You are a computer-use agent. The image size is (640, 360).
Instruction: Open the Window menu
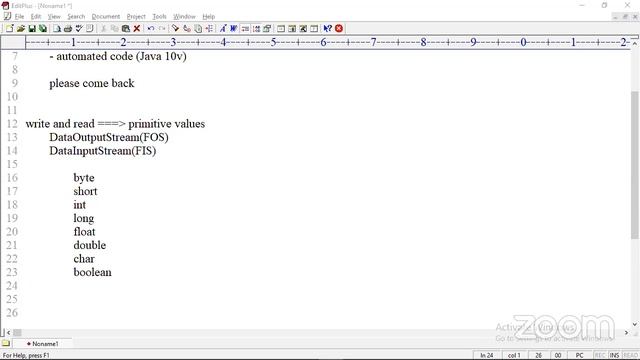184,16
